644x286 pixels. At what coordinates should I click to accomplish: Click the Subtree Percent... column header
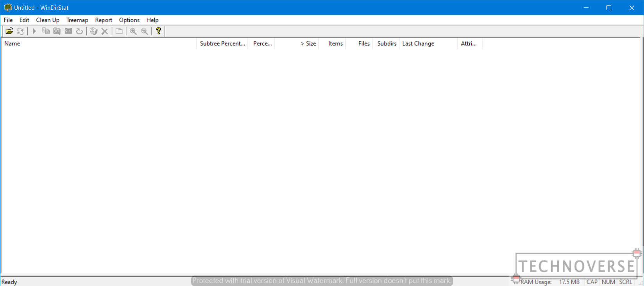(x=222, y=43)
